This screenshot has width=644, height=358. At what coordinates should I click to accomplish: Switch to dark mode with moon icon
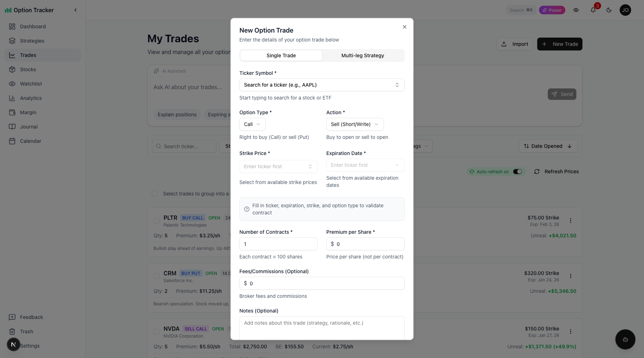609,10
